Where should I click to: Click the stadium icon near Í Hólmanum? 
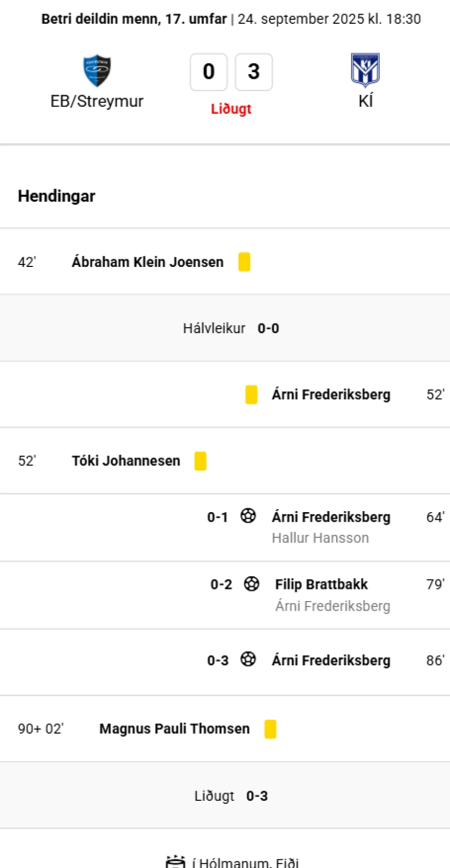175,862
